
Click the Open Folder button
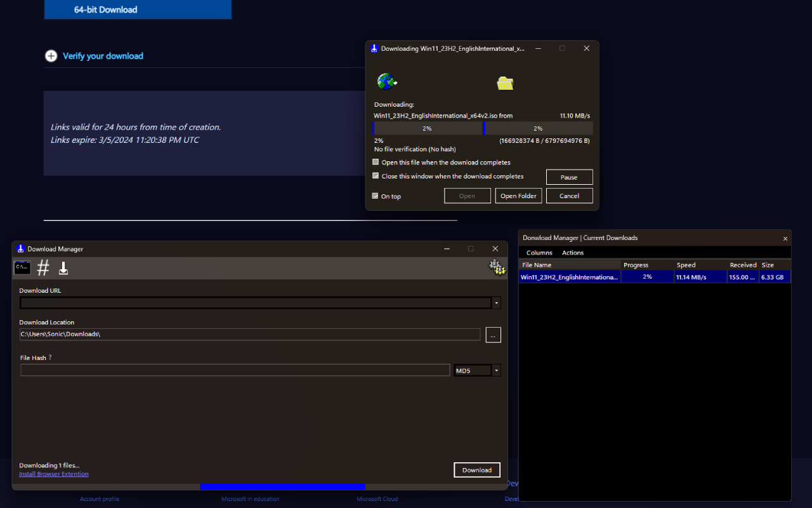(x=518, y=196)
